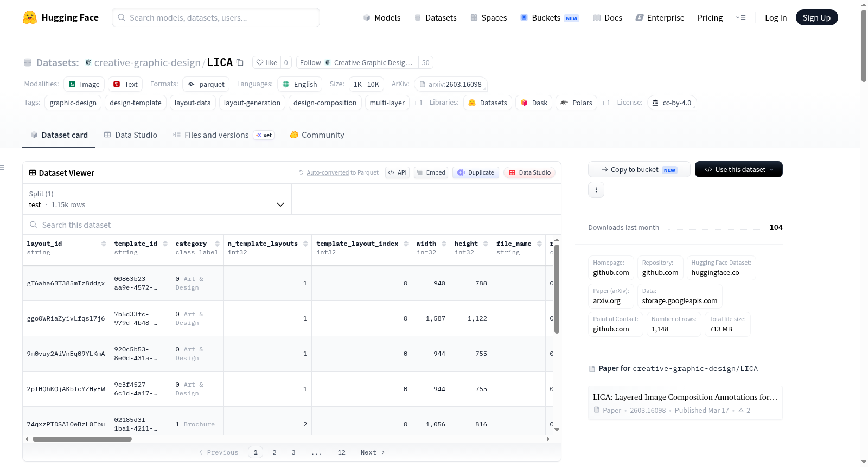Open the Spaces menu item
Image resolution: width=868 pixels, height=467 pixels.
[x=489, y=17]
